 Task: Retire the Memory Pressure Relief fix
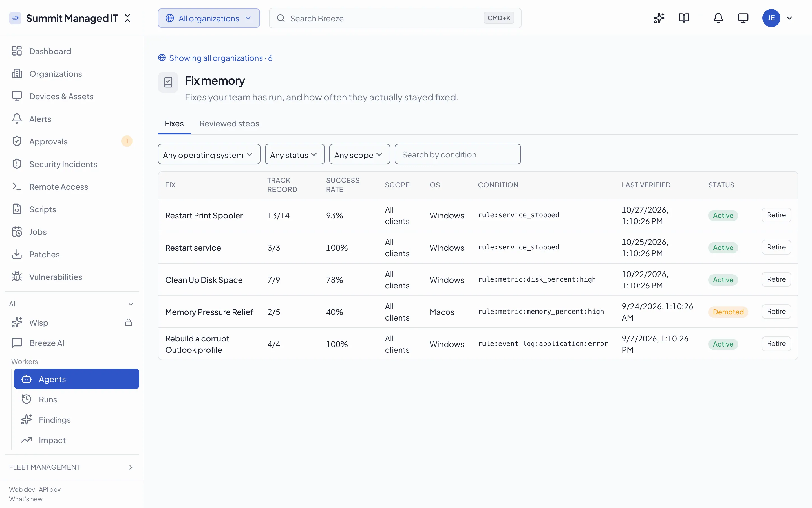776,312
